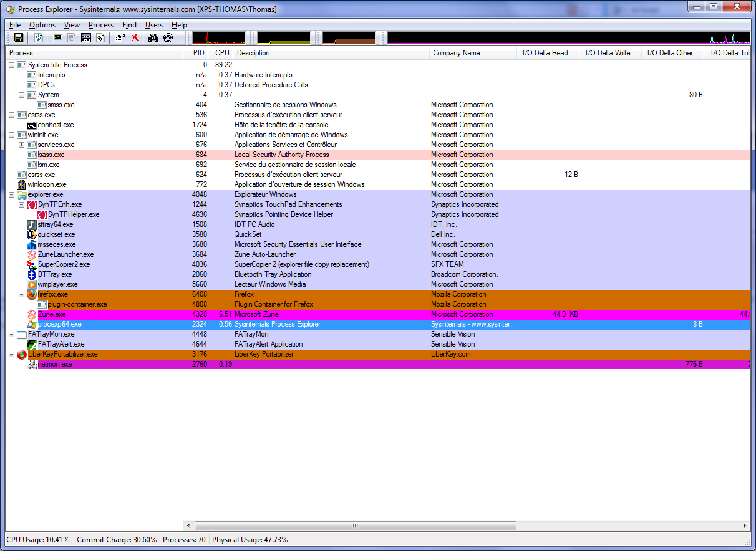Click the LiberKeyPortabilizer.exe red icon
This screenshot has width=756, height=551.
click(x=22, y=354)
